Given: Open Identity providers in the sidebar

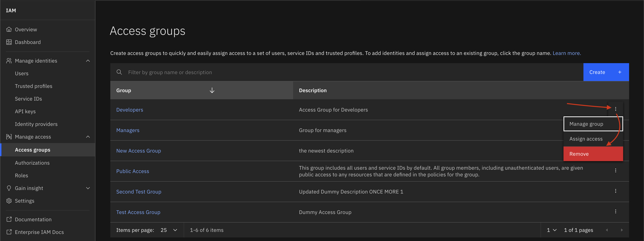Looking at the screenshot, I should pyautogui.click(x=36, y=124).
